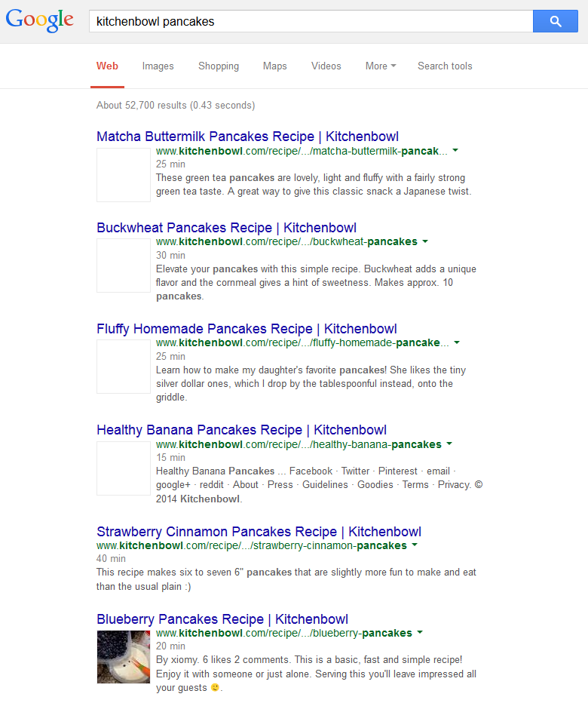Open Healthy Banana Pancakes Recipe result
This screenshot has width=588, height=703.
(241, 430)
